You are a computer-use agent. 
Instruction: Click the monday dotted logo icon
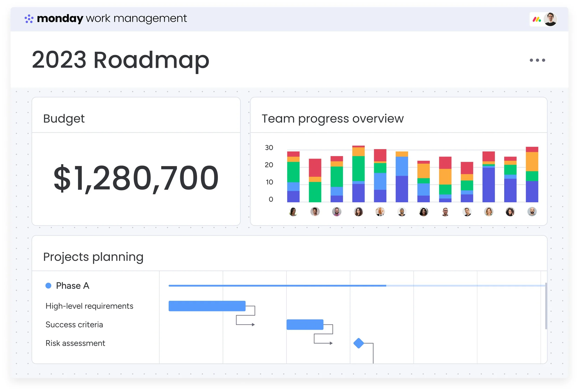[x=29, y=19]
